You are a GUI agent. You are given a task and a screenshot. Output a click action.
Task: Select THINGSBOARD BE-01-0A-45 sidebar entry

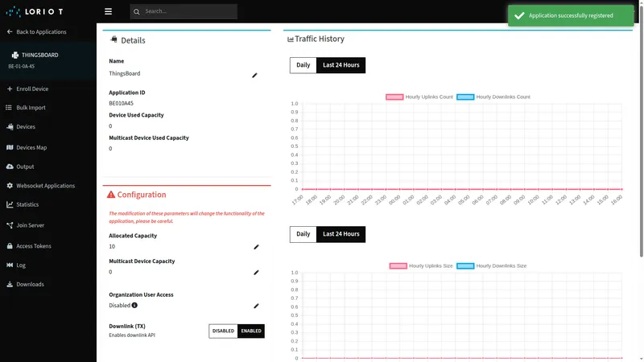[x=48, y=60]
